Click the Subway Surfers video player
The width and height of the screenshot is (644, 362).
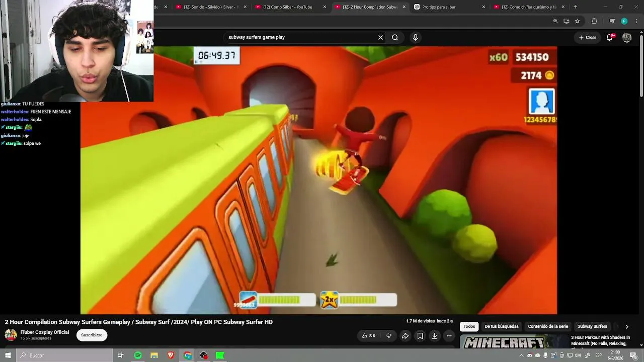coord(318,180)
